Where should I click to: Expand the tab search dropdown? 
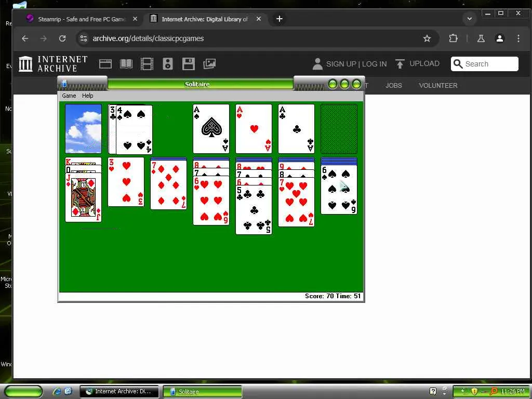point(470,19)
